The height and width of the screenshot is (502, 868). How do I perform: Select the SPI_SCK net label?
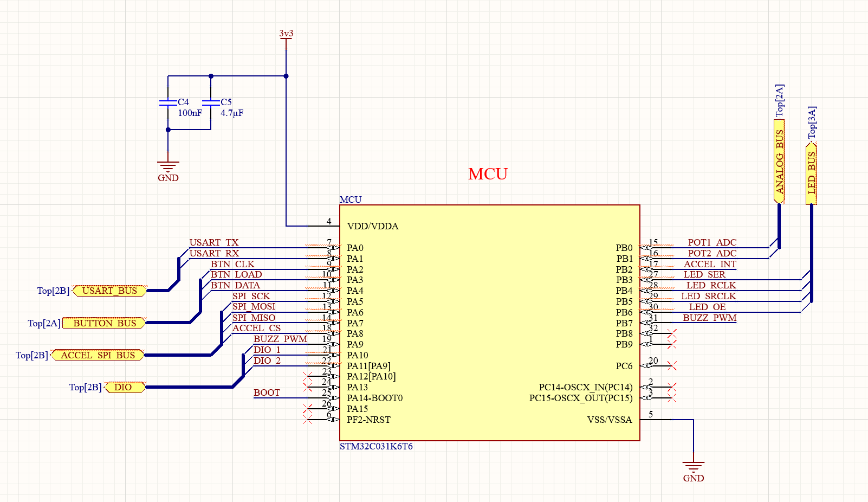[x=251, y=296]
